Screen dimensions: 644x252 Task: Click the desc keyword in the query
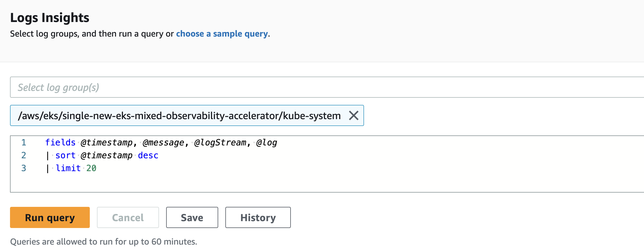coord(148,155)
